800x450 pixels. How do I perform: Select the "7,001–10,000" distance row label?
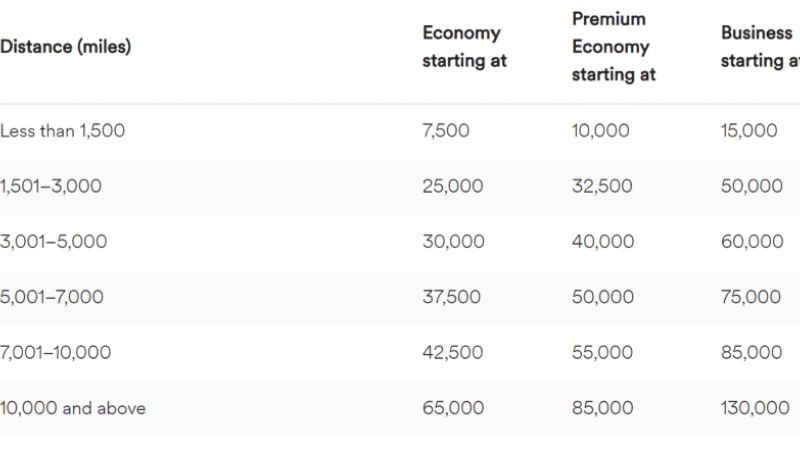click(x=56, y=352)
